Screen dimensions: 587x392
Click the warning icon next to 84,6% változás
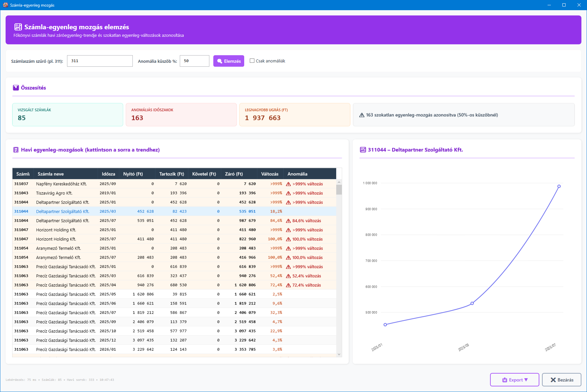(288, 221)
